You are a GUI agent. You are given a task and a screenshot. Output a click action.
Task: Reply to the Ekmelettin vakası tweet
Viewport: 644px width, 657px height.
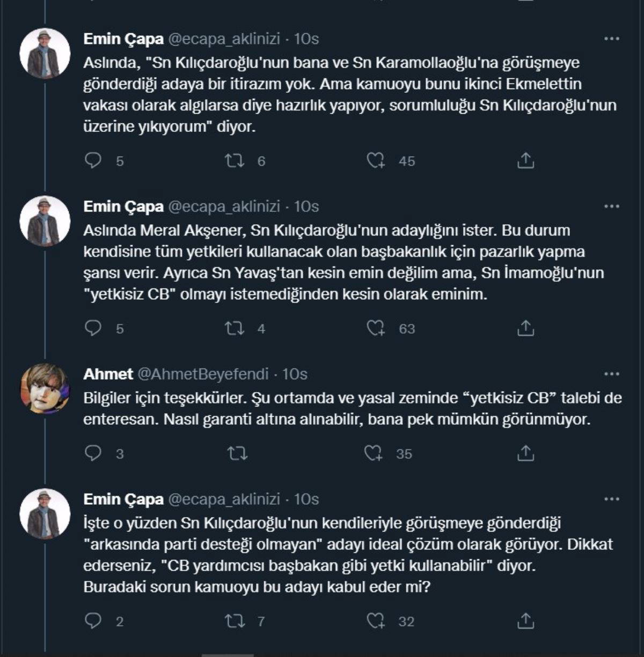click(x=93, y=160)
